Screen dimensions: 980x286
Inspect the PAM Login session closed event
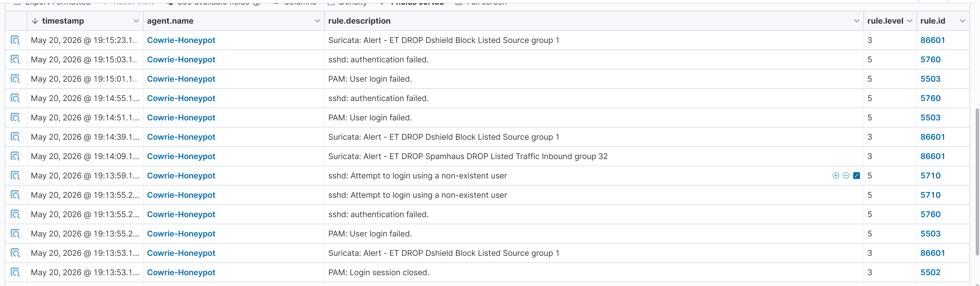[15, 273]
